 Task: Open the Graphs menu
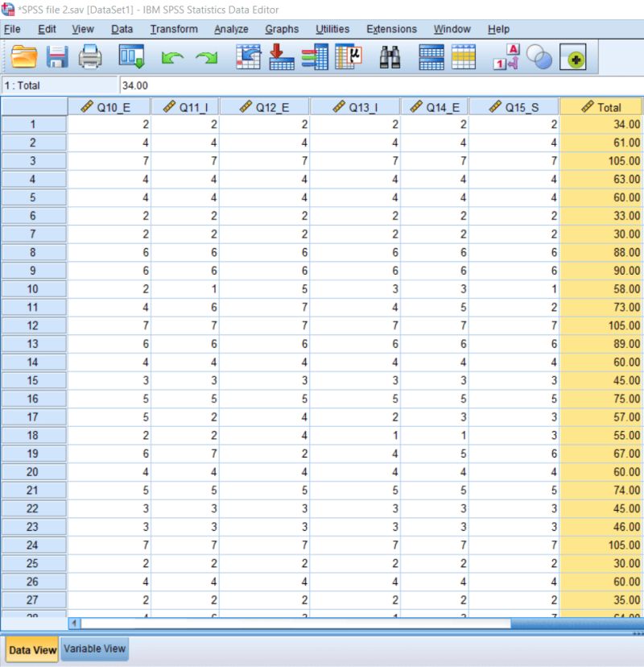283,29
